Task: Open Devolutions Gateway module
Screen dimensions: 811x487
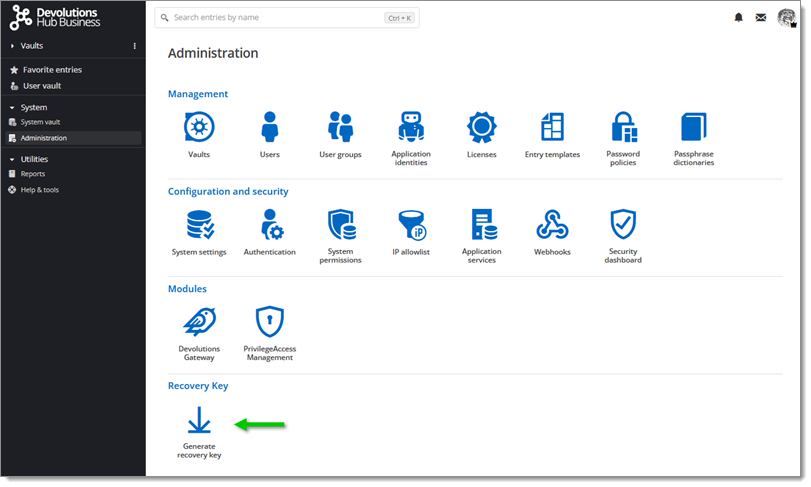Action: pos(199,322)
